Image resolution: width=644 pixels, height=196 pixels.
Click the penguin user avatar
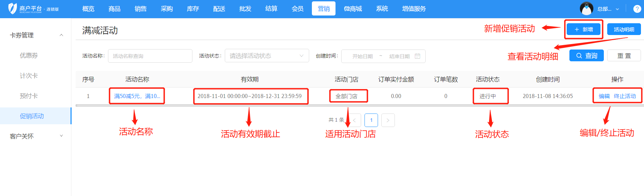click(x=586, y=9)
